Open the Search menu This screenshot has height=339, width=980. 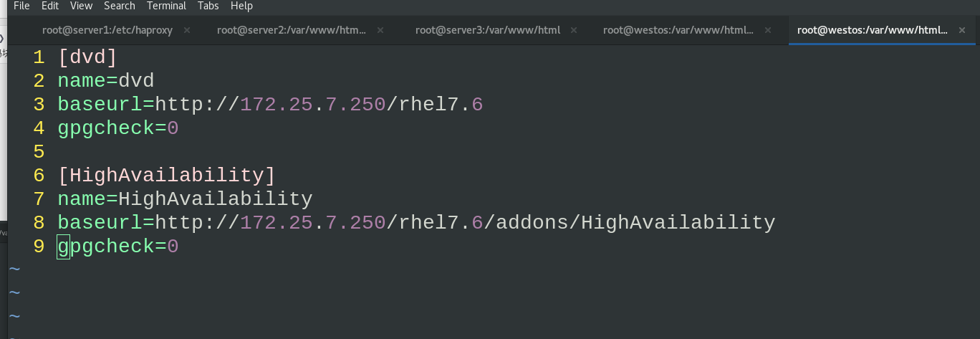120,6
